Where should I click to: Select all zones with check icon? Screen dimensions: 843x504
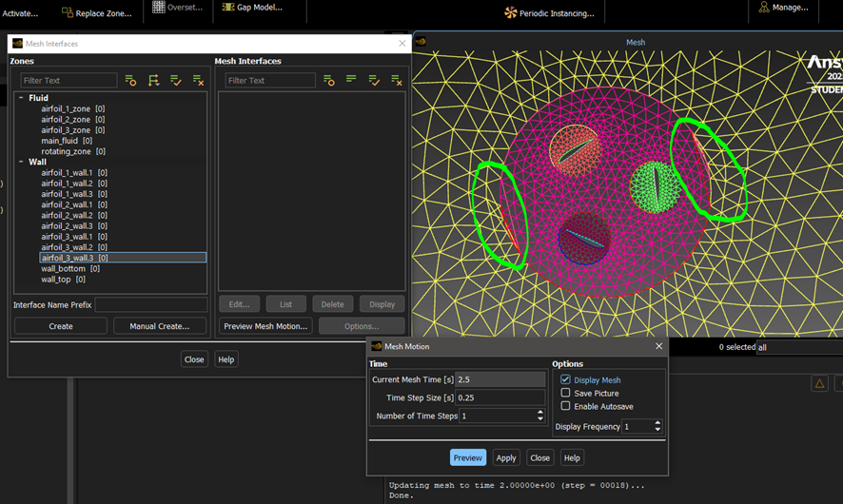point(176,81)
